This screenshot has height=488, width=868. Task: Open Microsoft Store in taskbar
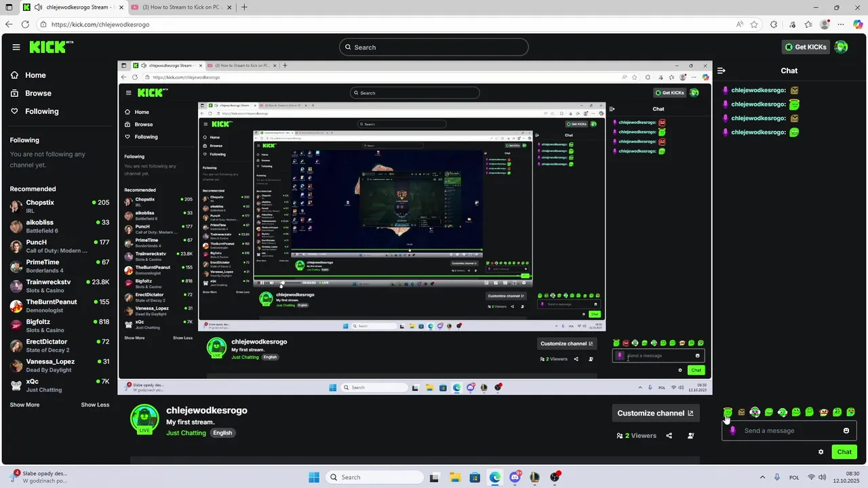coord(475,477)
